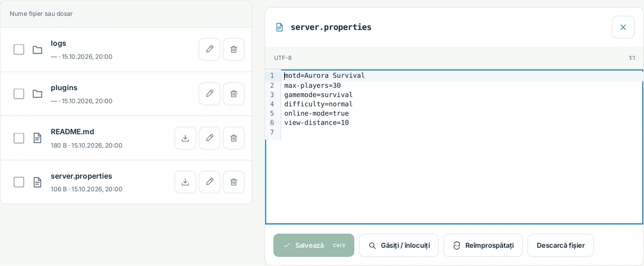Screen dimensions: 644x266
Task: Download README.md using its download icon
Action: coord(185,138)
